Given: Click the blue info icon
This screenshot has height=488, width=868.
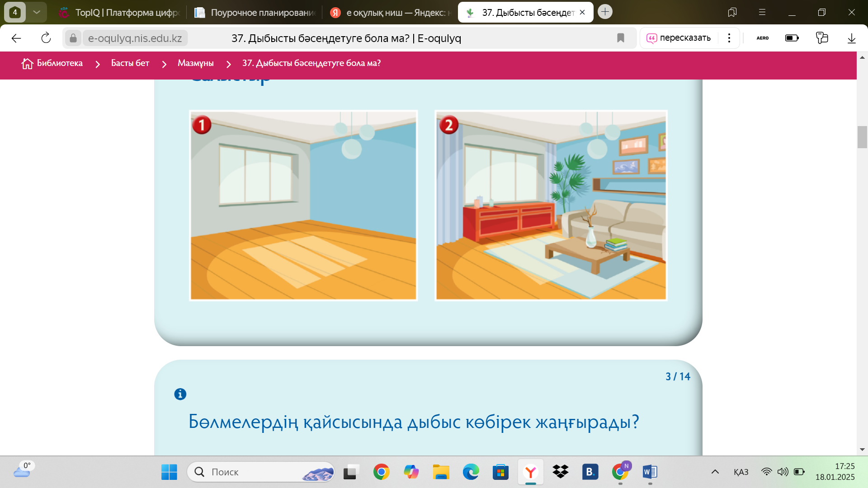Looking at the screenshot, I should [180, 394].
